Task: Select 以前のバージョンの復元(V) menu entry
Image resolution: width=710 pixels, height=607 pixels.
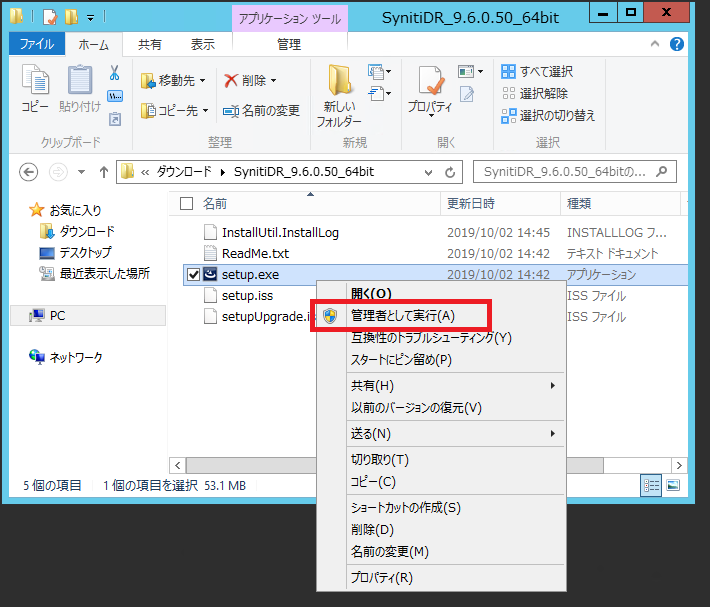Action: [x=442, y=408]
